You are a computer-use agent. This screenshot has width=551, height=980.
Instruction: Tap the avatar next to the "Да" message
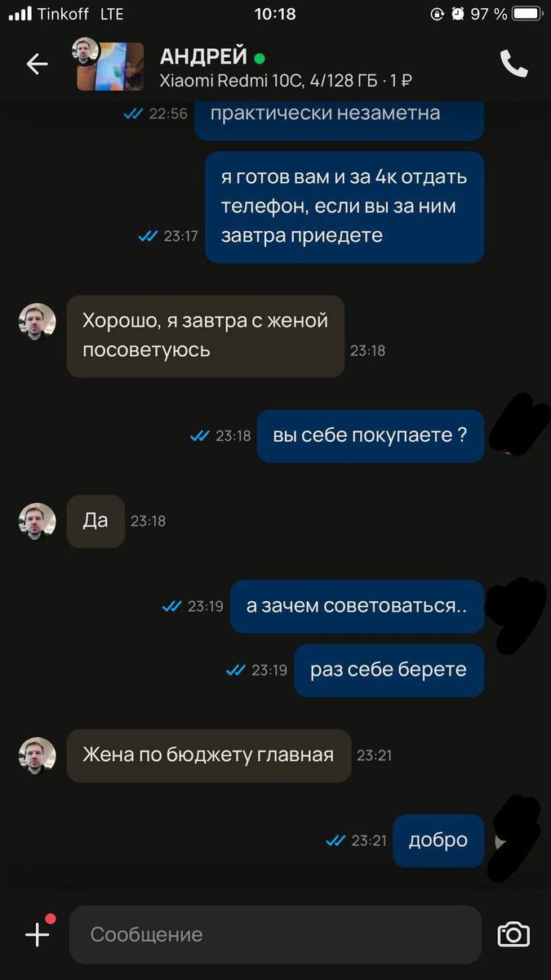[38, 521]
